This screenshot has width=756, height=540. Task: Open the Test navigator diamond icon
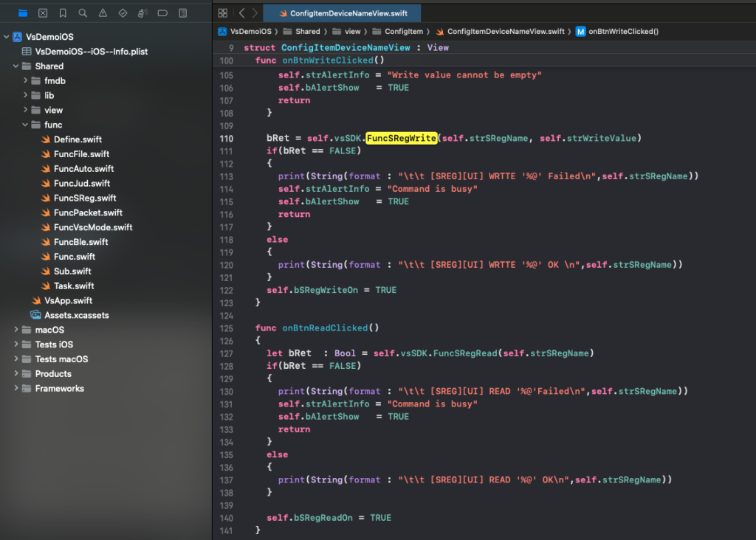tap(123, 13)
